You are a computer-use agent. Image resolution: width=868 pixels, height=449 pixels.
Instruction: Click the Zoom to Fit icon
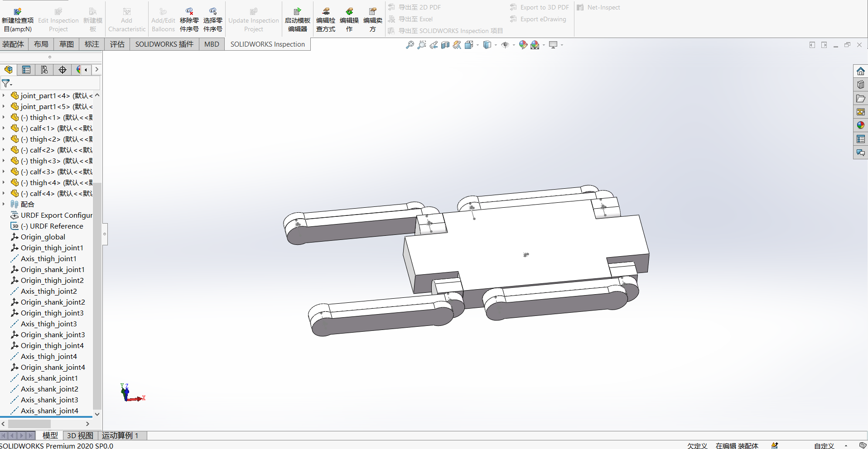tap(410, 45)
